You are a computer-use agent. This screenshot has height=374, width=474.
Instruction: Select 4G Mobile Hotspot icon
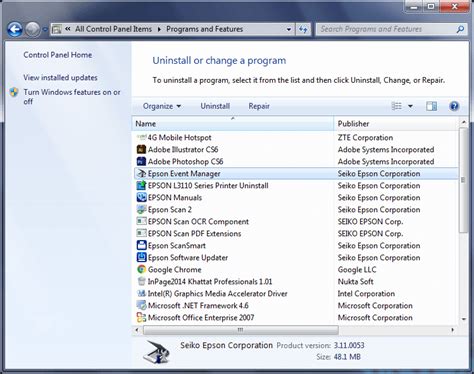coord(141,137)
